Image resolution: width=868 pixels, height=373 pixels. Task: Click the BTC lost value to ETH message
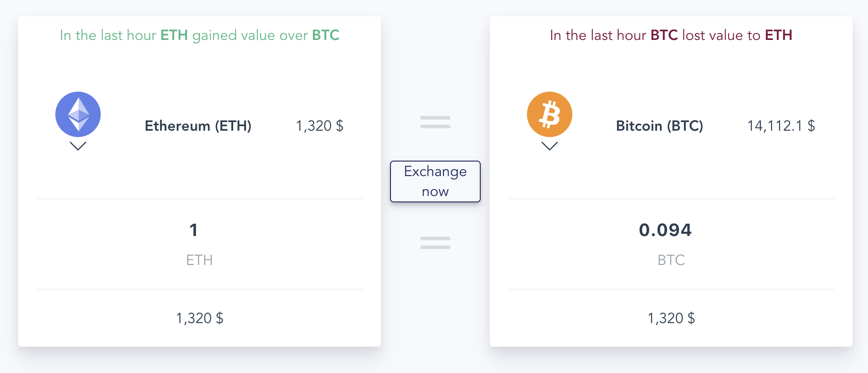(671, 35)
